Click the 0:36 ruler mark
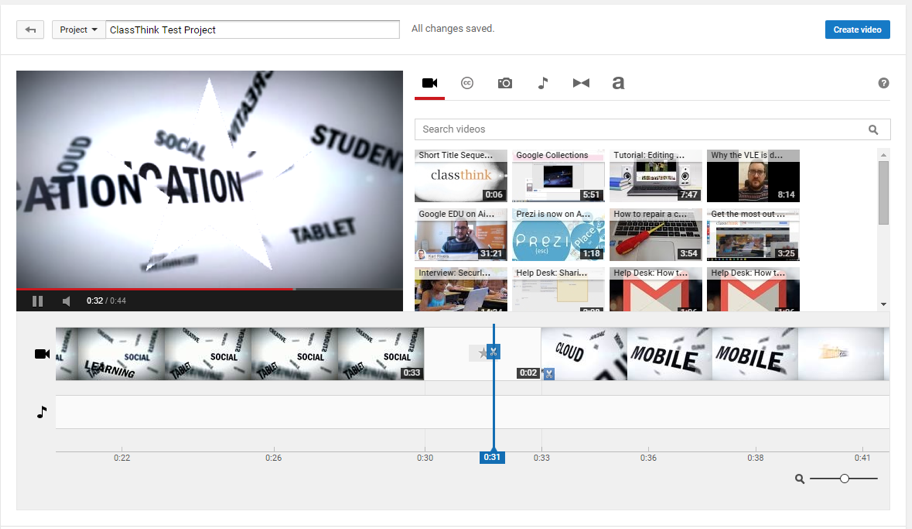Image resolution: width=912 pixels, height=529 pixels. [x=649, y=457]
